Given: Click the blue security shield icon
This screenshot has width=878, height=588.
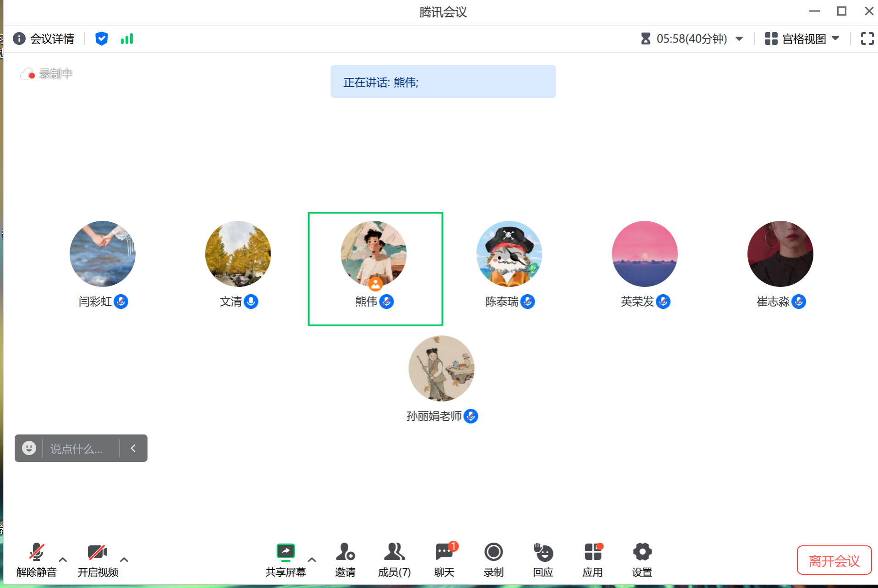Looking at the screenshot, I should (x=101, y=38).
